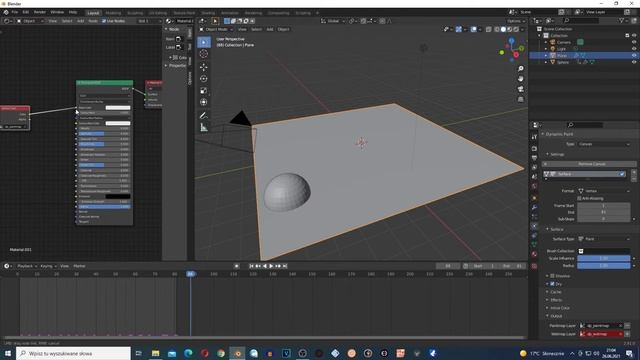Viewport: 640px width, 360px height.
Task: Open the Modifier properties wrench tab
Action: pyautogui.click(x=534, y=207)
